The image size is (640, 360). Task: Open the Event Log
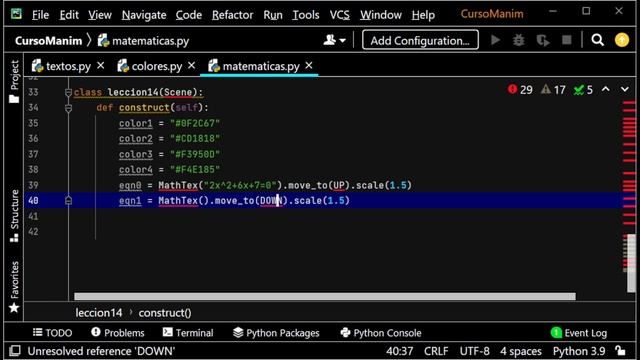(579, 333)
